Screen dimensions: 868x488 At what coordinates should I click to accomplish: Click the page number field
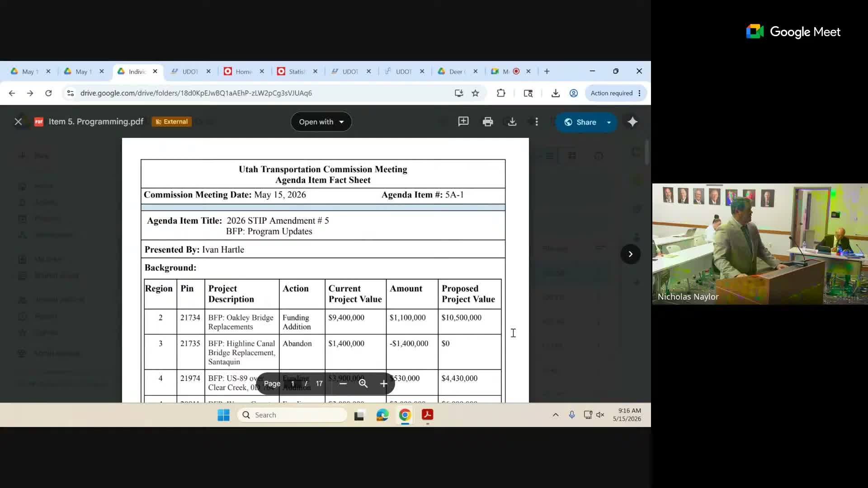click(x=293, y=384)
